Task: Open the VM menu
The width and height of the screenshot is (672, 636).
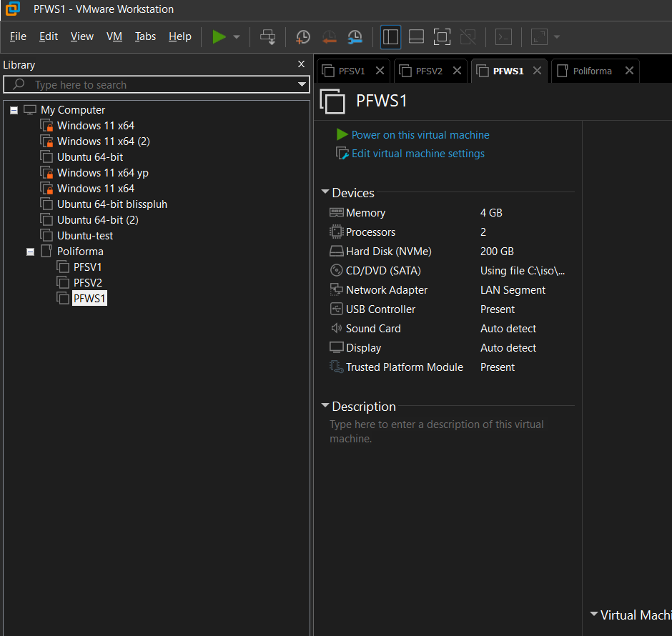Action: coord(114,36)
